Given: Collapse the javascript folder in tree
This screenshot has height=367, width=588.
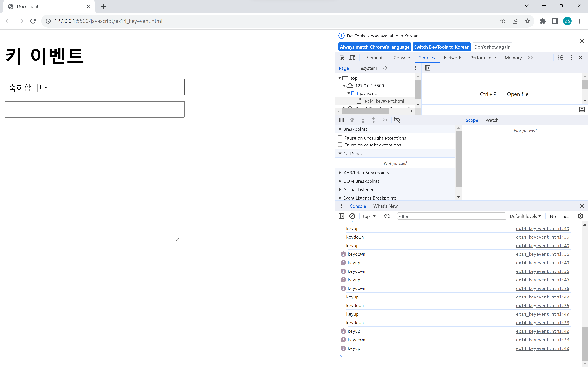Looking at the screenshot, I should coord(349,93).
